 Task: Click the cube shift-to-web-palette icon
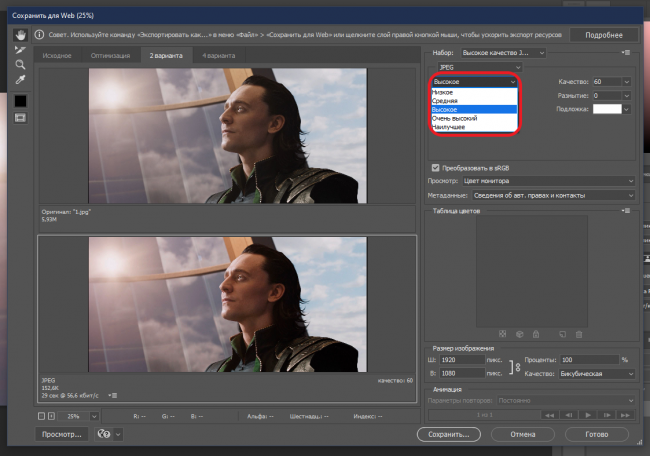tap(519, 334)
